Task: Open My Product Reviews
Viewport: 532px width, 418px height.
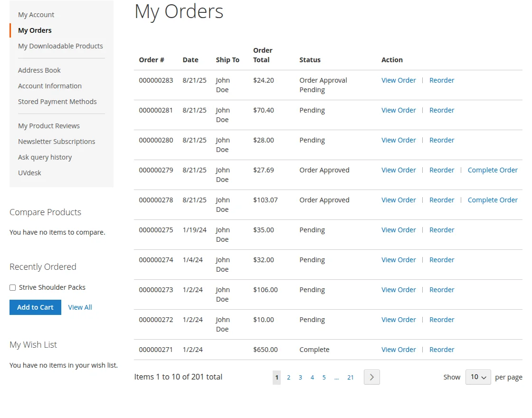Action: pyautogui.click(x=48, y=125)
